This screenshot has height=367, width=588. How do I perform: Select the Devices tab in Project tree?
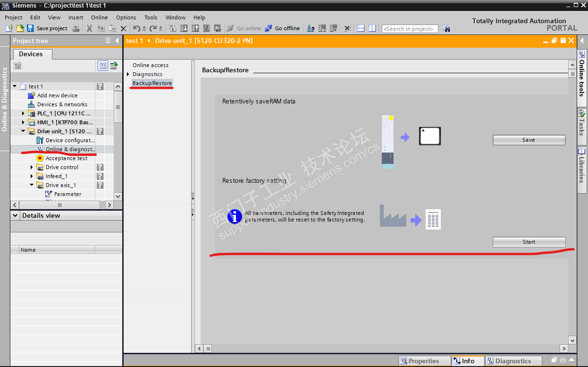pos(31,54)
